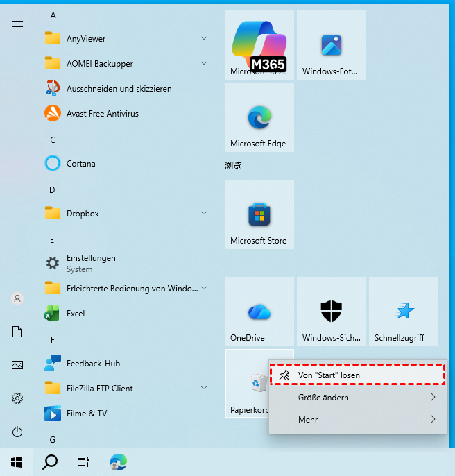Open the 'Größe ändern' submenu
Viewport: 455px width, 476px height.
(x=358, y=398)
